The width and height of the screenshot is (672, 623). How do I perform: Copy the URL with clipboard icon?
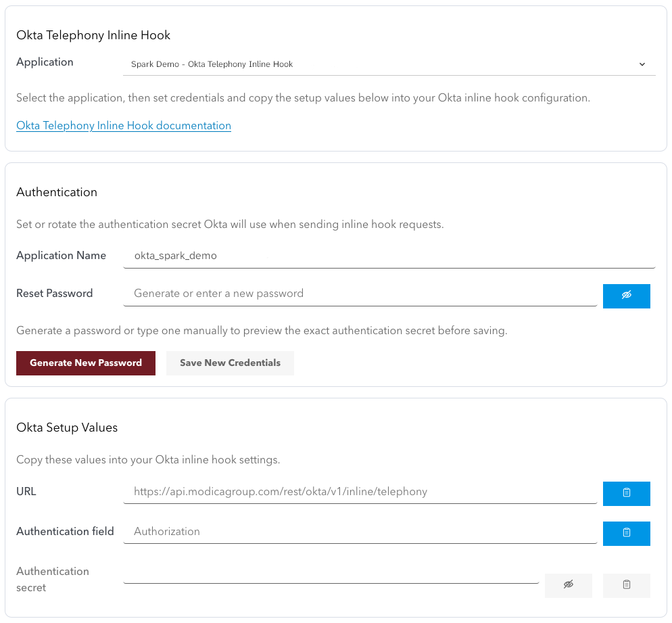(x=626, y=494)
